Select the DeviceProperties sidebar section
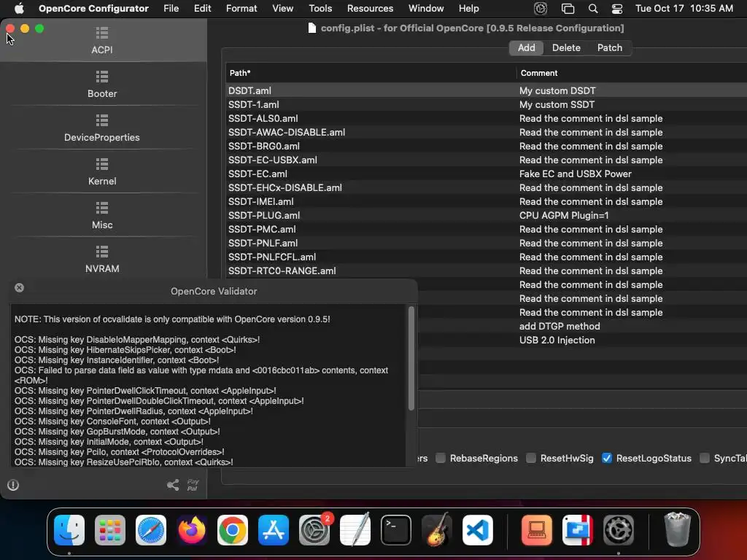 102,128
